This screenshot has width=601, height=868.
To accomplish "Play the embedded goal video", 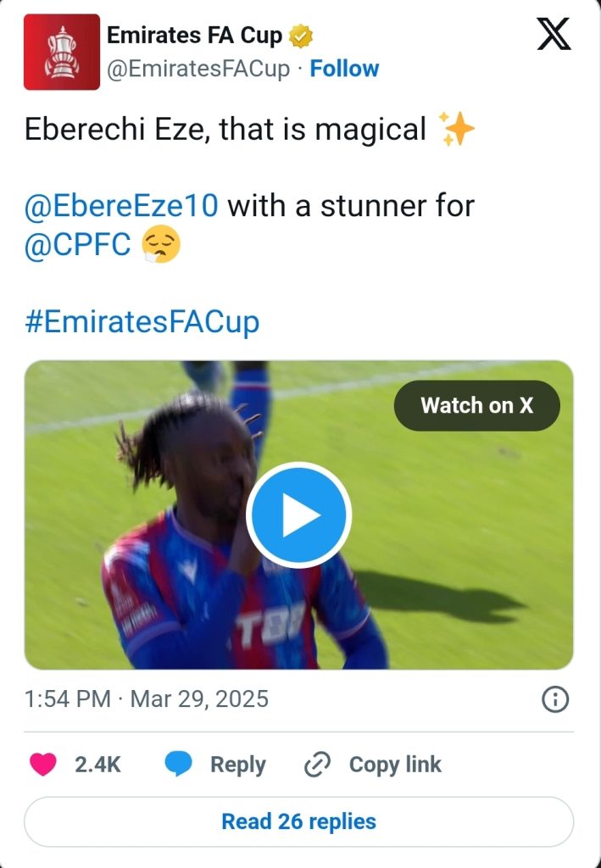I will pos(299,515).
